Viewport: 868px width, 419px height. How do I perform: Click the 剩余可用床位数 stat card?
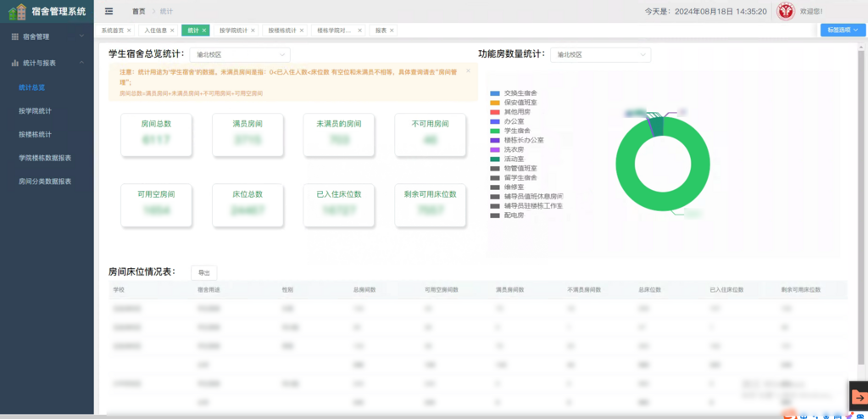430,205
